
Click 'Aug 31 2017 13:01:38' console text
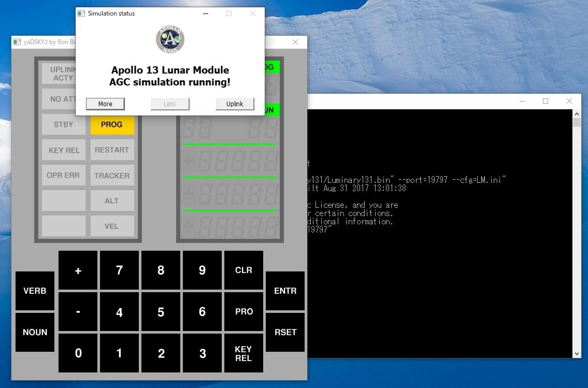365,188
